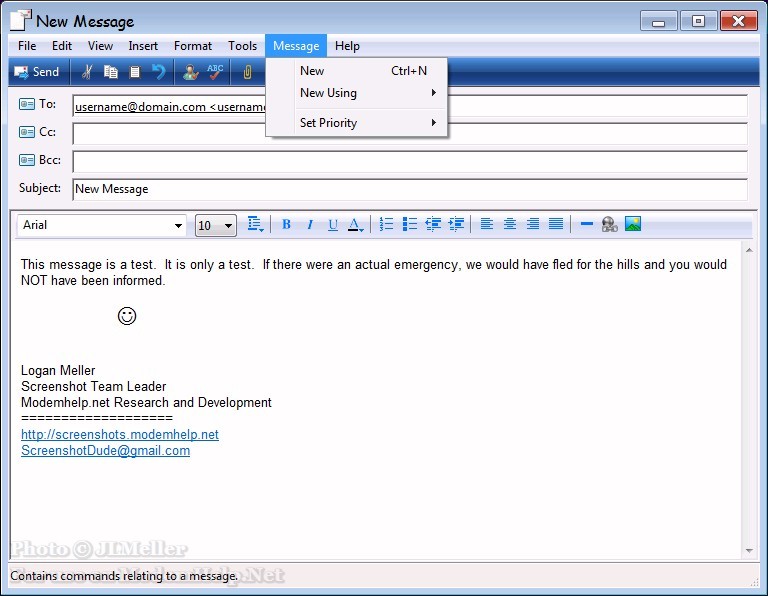Image resolution: width=768 pixels, height=596 pixels.
Task: Click into the To address field
Action: [410, 106]
